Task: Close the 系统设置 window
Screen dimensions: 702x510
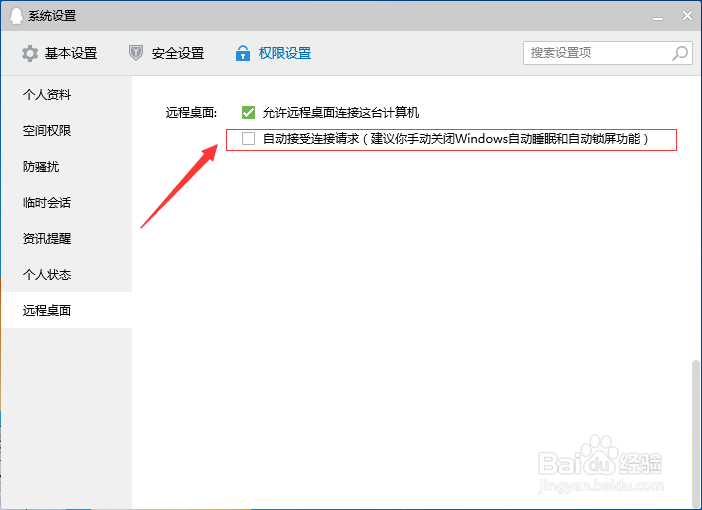Action: pyautogui.click(x=687, y=16)
